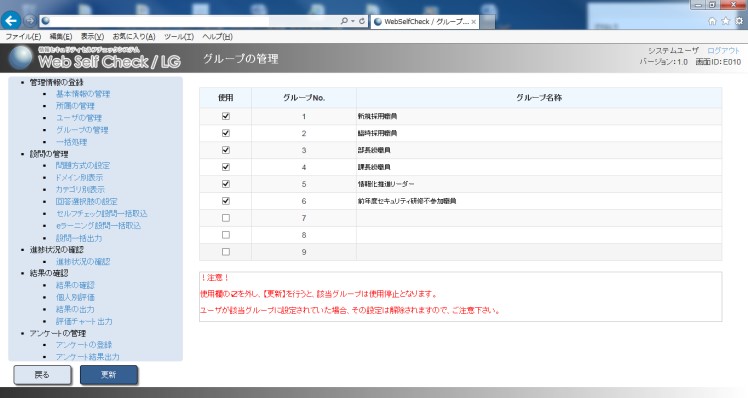Close the WebSelfCheck browser tab
The width and height of the screenshot is (748, 398).
[473, 22]
